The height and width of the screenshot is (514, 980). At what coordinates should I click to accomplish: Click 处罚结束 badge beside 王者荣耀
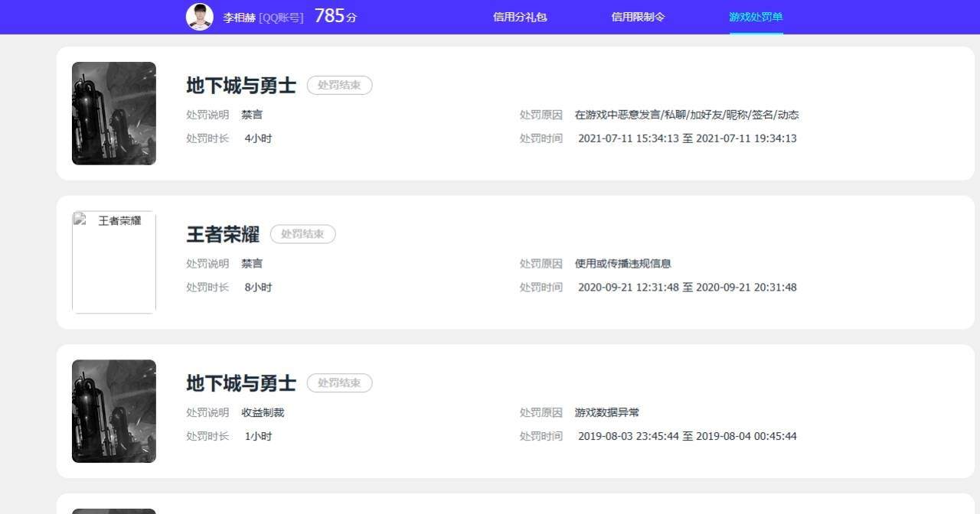(x=303, y=234)
